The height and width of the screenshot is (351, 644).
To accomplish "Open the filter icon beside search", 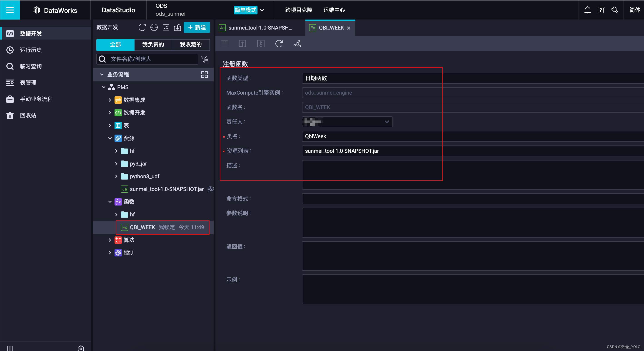I will pyautogui.click(x=204, y=59).
